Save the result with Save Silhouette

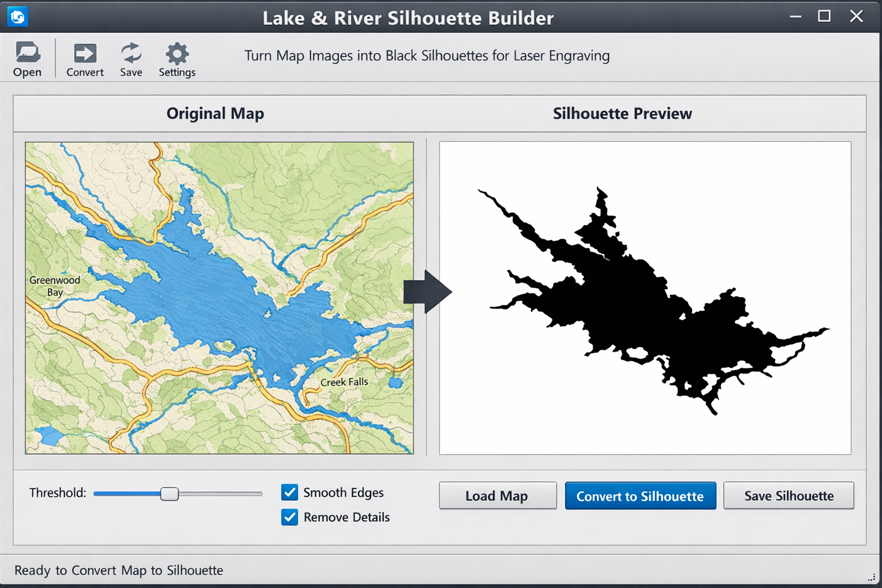click(x=789, y=496)
